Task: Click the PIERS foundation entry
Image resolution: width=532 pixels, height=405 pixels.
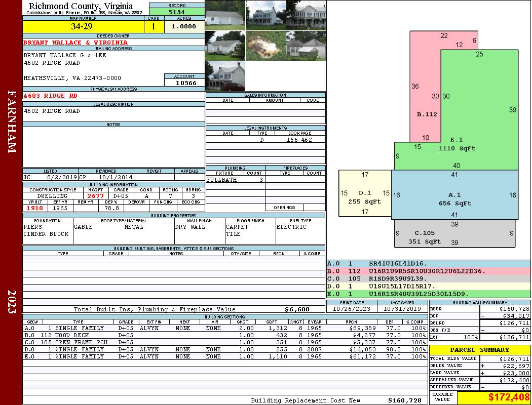Action: (x=33, y=227)
